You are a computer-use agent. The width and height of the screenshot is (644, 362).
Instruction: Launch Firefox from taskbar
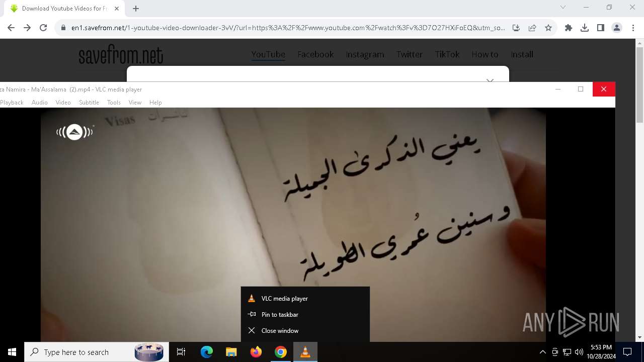point(256,352)
